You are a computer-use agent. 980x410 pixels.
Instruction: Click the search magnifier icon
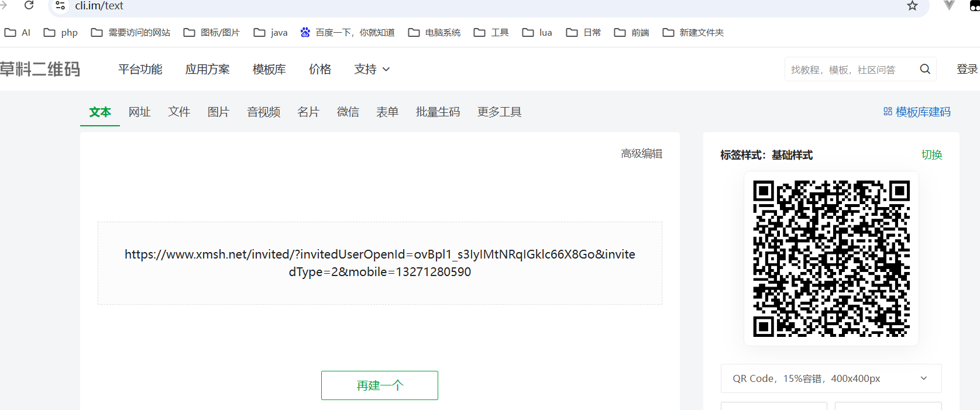click(x=925, y=69)
